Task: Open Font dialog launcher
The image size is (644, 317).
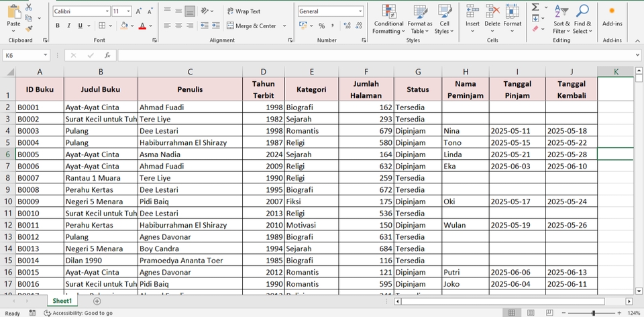Action: 154,40
